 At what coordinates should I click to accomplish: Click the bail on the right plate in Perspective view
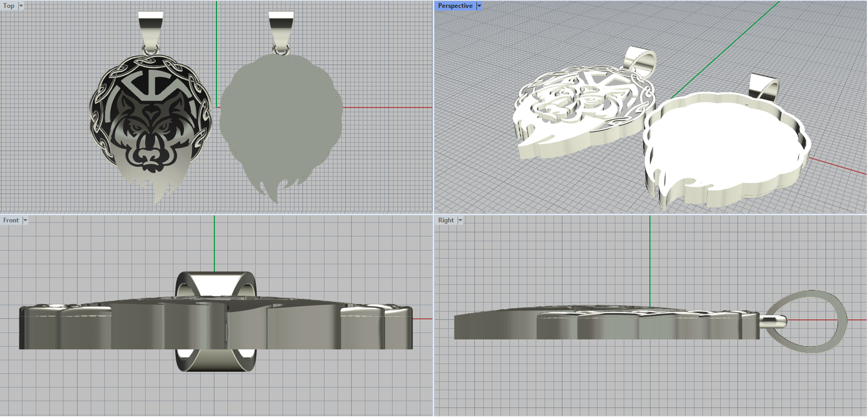point(765,87)
